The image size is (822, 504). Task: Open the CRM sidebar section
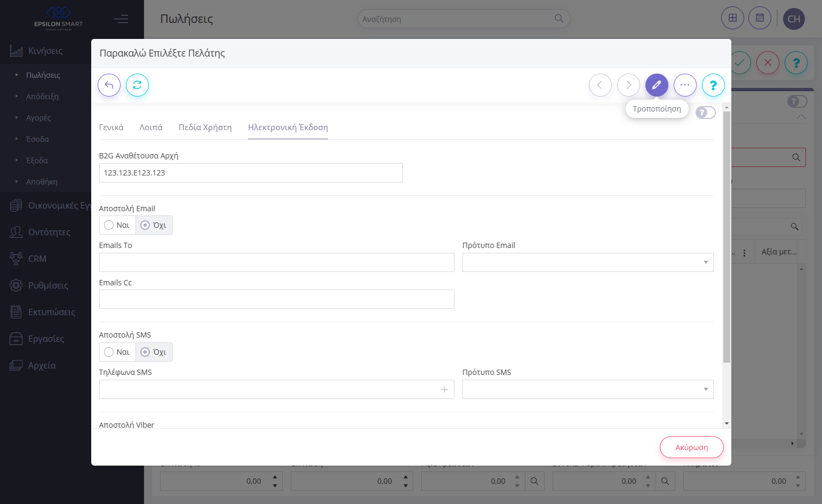pos(37,259)
